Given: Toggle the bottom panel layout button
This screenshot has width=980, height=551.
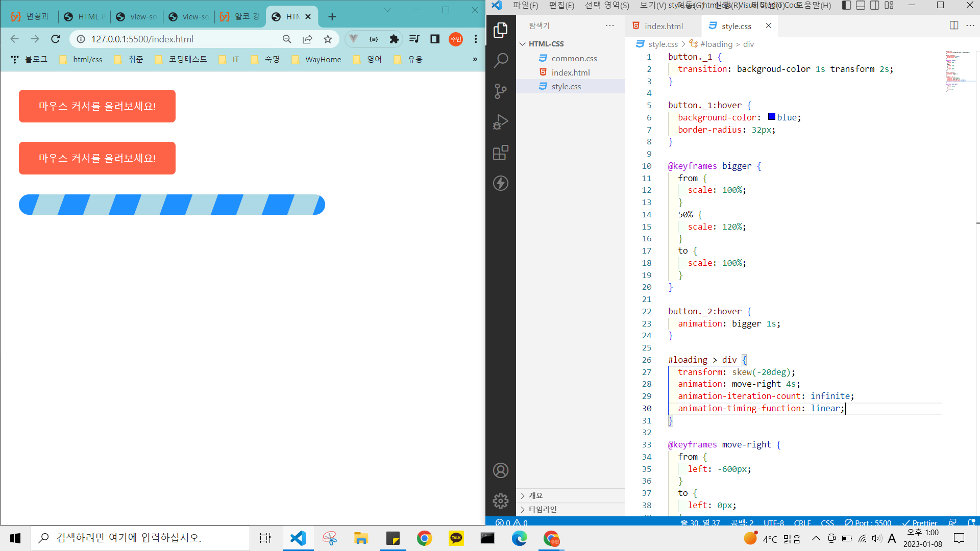Looking at the screenshot, I should [861, 5].
